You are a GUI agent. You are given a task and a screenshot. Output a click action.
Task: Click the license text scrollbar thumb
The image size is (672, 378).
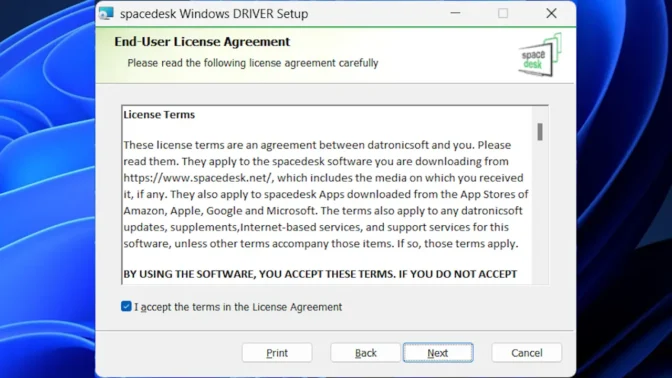[x=540, y=132]
